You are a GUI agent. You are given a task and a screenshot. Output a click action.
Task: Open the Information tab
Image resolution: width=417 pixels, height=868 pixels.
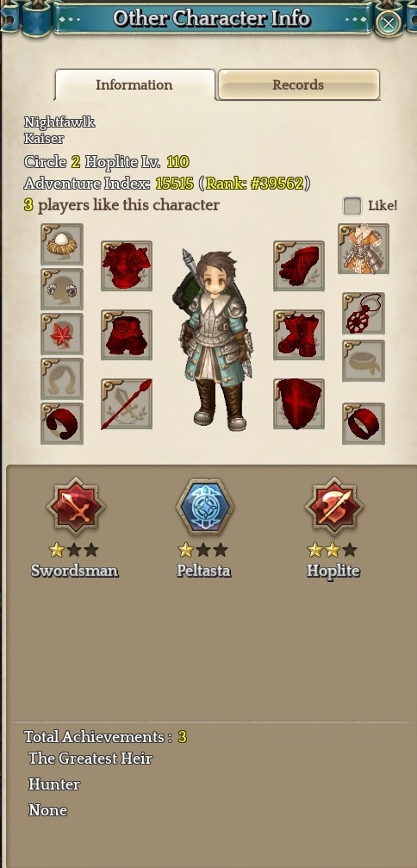pos(134,84)
